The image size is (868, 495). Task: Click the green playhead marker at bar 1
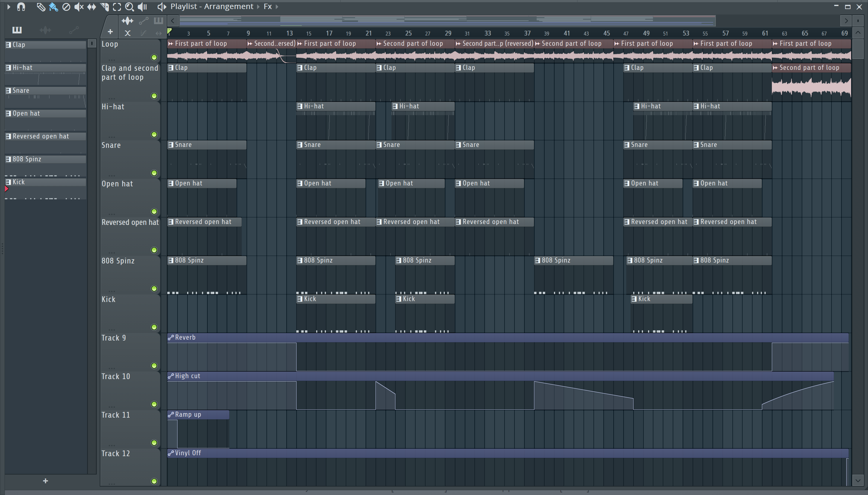click(169, 32)
